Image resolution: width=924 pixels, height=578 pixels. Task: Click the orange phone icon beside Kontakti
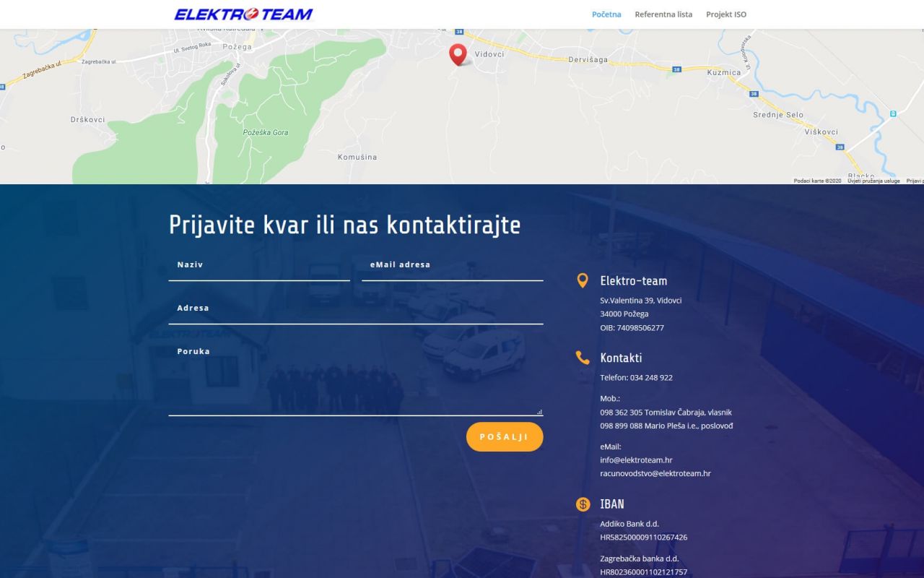[x=583, y=358]
